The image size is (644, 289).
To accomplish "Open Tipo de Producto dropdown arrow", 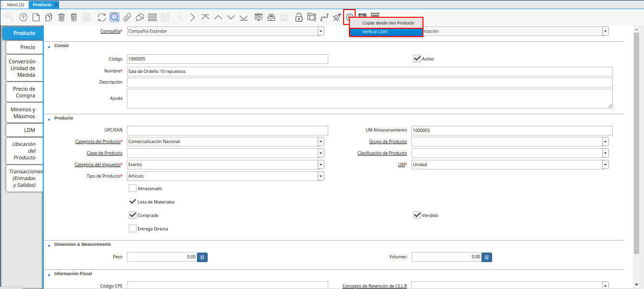I will click(x=321, y=176).
